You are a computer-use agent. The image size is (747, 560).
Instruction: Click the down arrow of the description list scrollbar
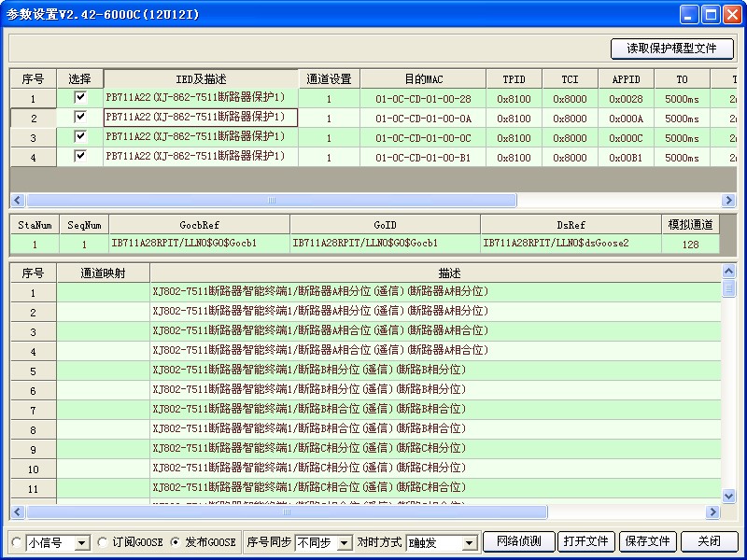(x=729, y=496)
